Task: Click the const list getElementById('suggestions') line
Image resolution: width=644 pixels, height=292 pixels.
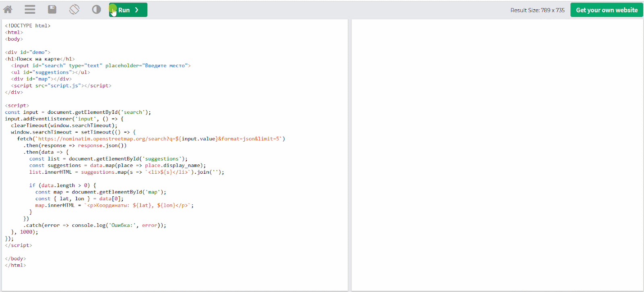Action: point(108,159)
